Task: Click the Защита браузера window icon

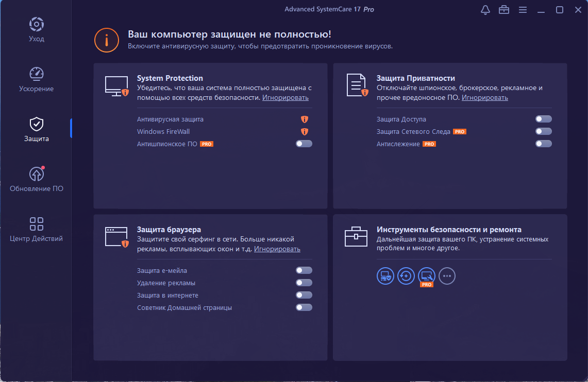Action: click(x=117, y=237)
